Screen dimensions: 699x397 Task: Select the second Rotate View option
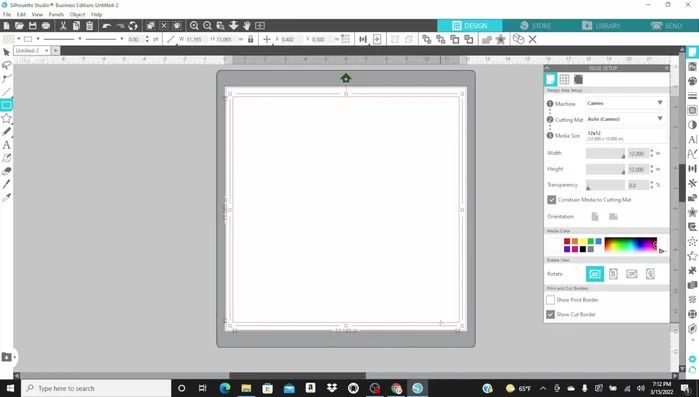613,274
